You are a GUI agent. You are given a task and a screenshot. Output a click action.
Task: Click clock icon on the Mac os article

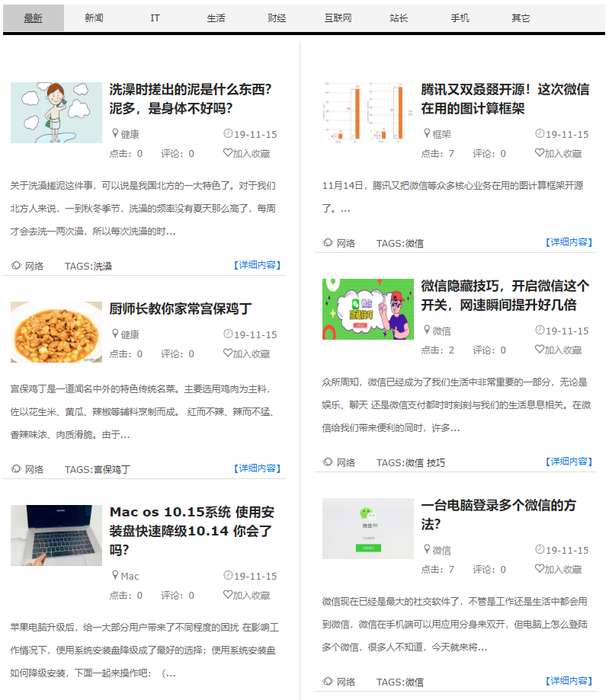click(x=228, y=575)
